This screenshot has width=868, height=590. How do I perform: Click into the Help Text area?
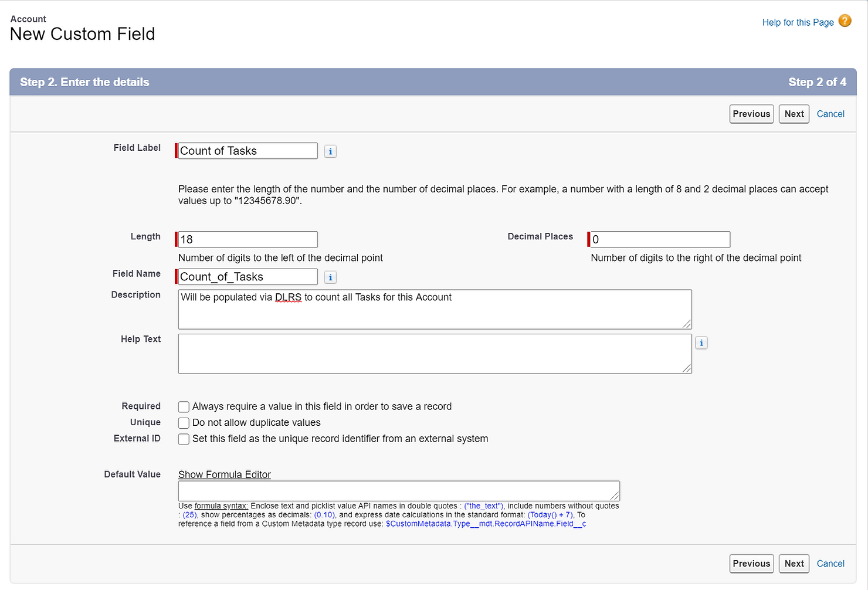click(435, 354)
